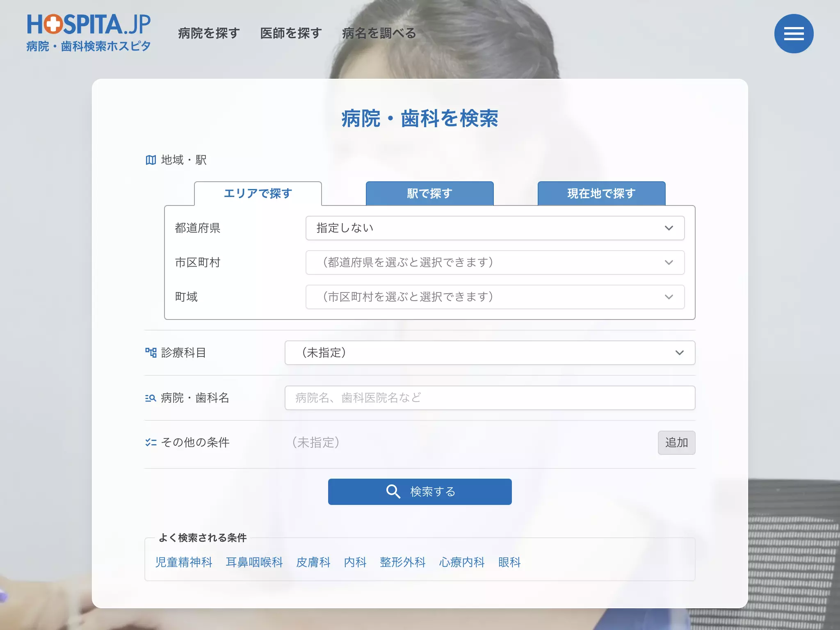This screenshot has width=840, height=630.
Task: Open the hamburger menu button
Action: click(794, 34)
